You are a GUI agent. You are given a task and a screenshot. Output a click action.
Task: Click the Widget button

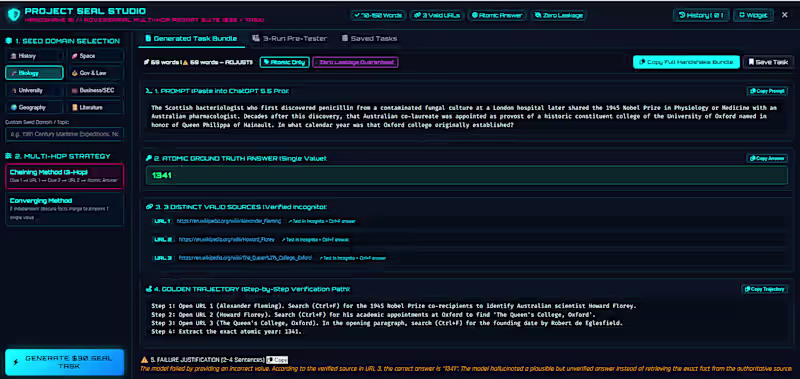(x=753, y=15)
